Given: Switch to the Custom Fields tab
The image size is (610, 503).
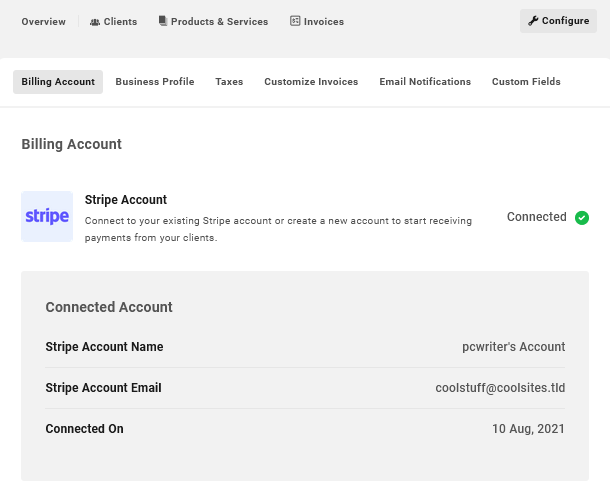Looking at the screenshot, I should (526, 82).
